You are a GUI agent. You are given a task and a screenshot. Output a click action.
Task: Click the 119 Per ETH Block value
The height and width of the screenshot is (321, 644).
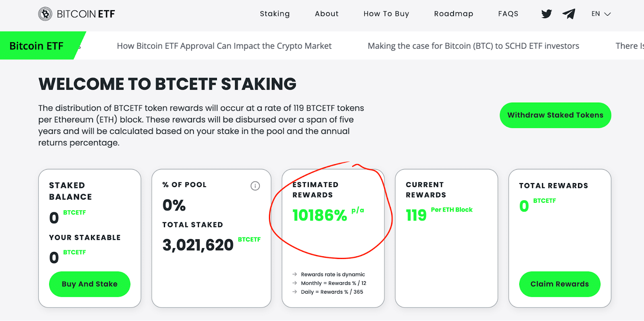coord(416,215)
